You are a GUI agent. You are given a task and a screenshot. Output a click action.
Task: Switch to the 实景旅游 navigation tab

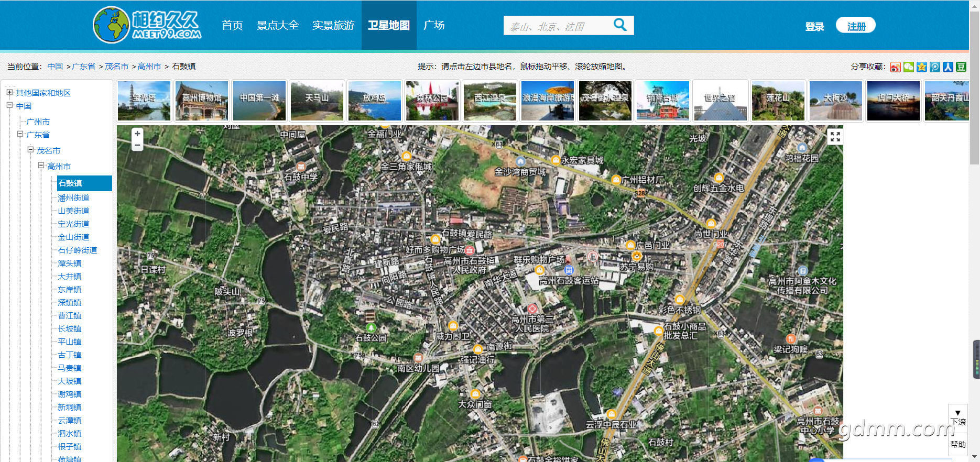333,25
